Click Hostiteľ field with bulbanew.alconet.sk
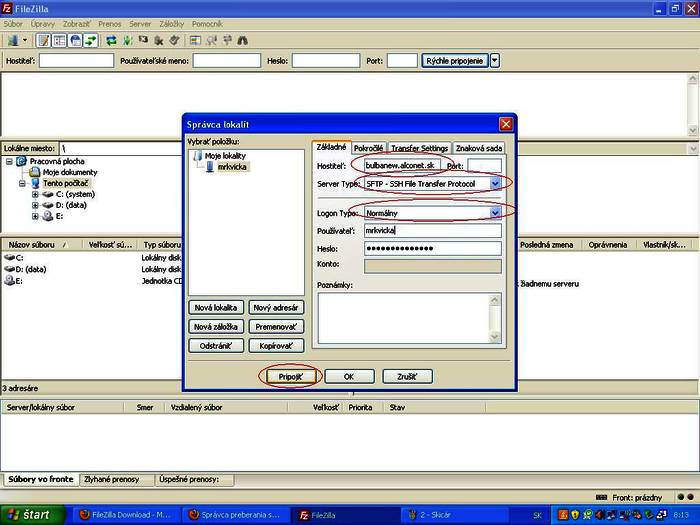This screenshot has height=525, width=700. 402,165
